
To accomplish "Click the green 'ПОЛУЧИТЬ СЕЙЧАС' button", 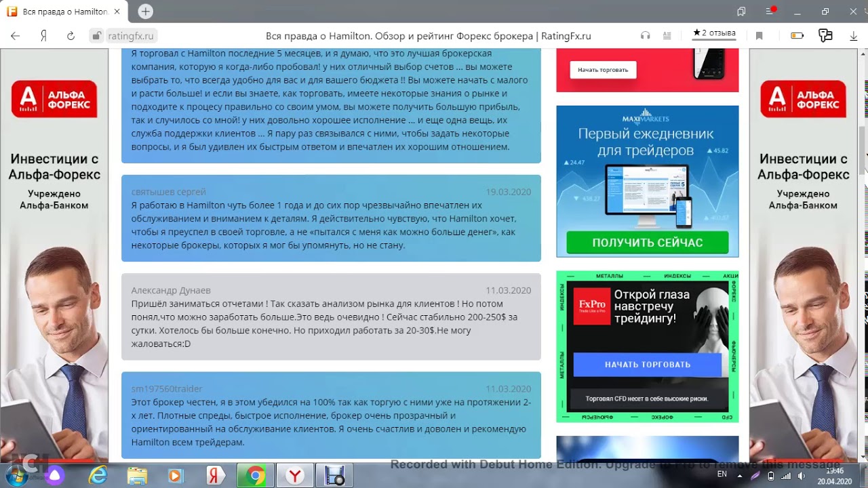I will click(x=648, y=243).
